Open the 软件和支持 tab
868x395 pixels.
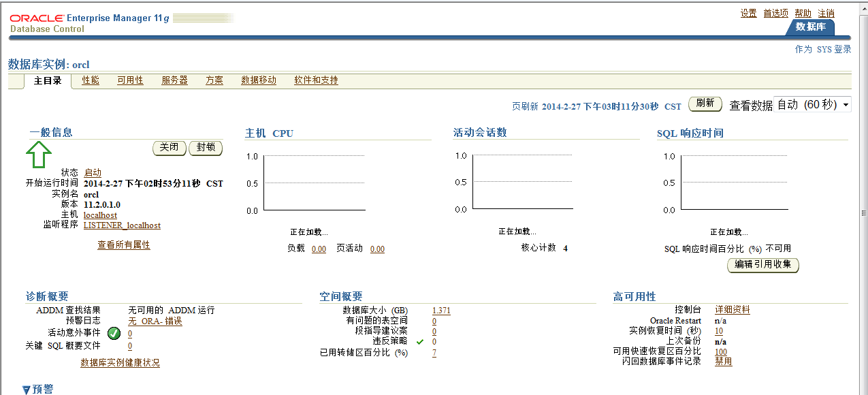click(x=316, y=80)
